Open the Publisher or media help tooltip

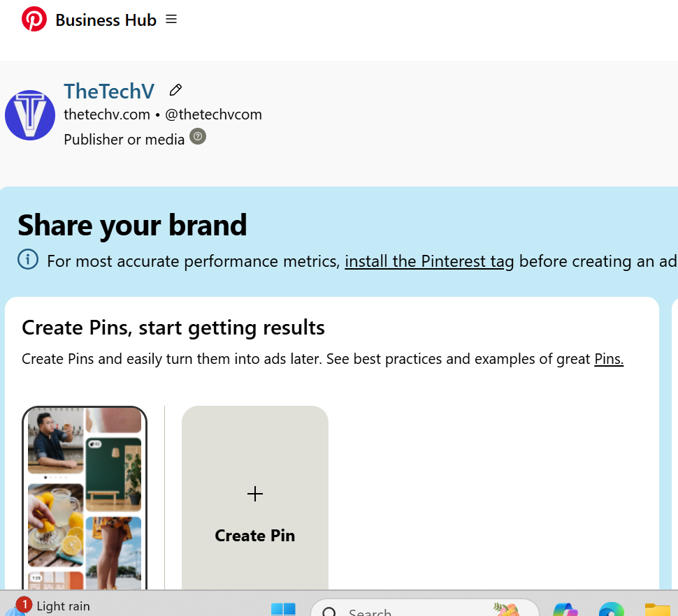click(x=198, y=136)
